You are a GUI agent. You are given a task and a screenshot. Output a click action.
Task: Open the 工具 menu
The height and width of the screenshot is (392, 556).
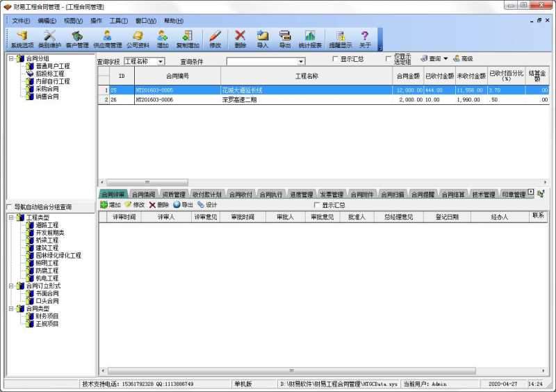pyautogui.click(x=118, y=21)
